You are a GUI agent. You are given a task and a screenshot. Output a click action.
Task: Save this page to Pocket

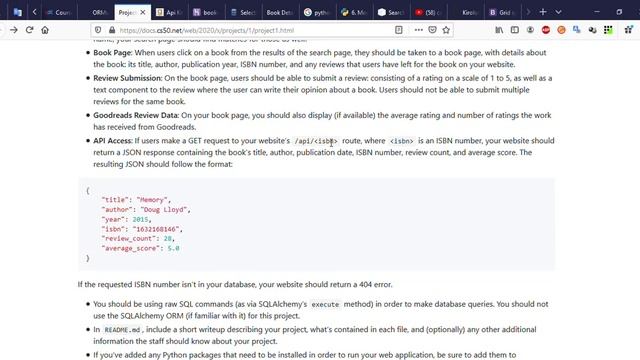coord(432,30)
